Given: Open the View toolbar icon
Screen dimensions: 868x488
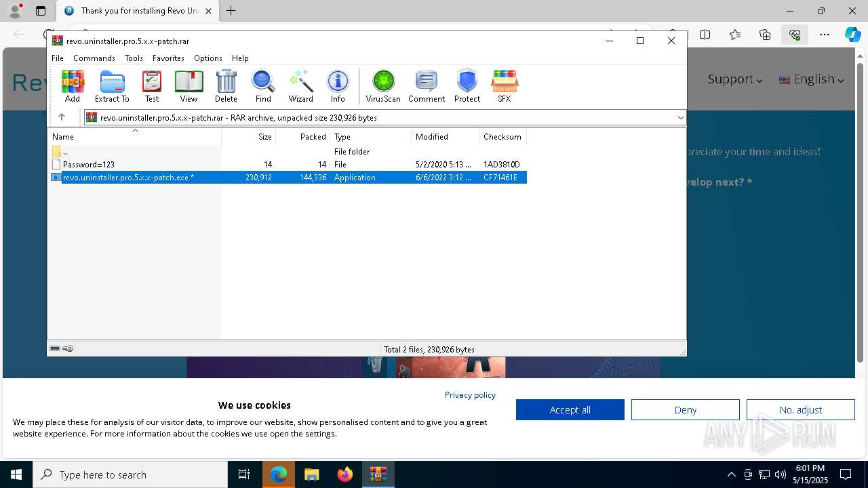Looking at the screenshot, I should [189, 86].
